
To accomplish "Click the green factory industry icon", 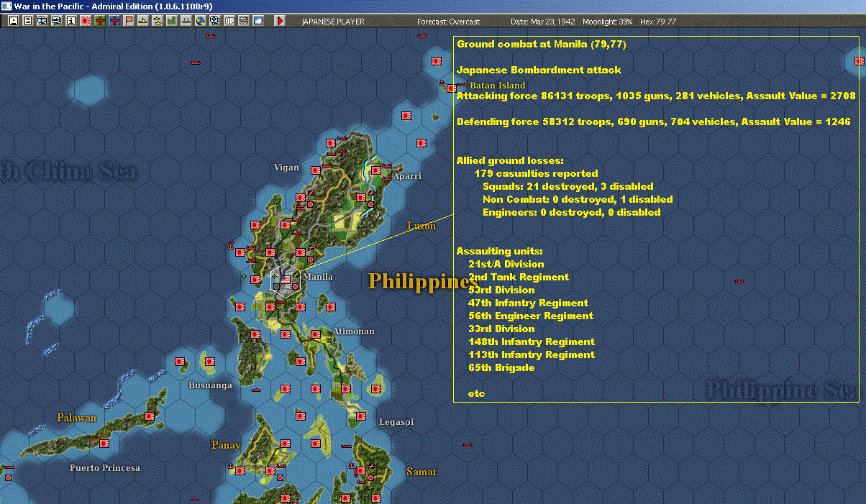I will pos(172,21).
